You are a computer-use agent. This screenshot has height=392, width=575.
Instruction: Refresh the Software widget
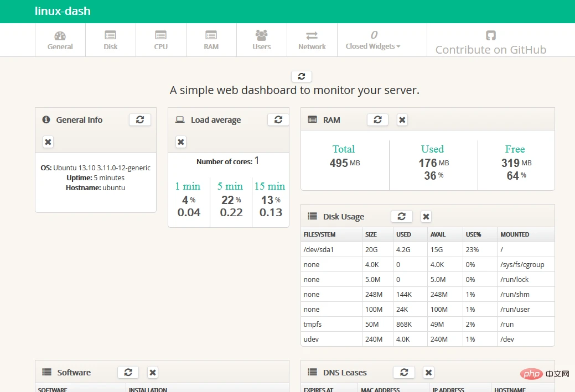(x=128, y=372)
